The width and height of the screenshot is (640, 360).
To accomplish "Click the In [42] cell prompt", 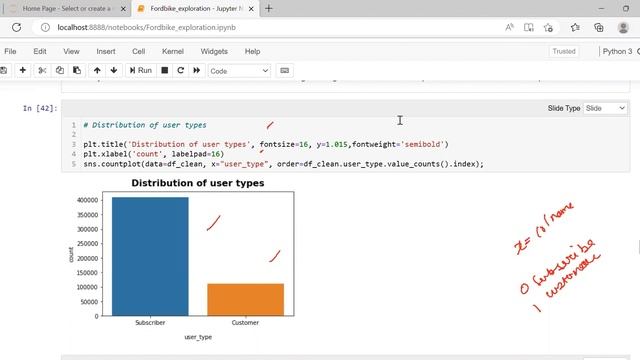I will click(x=40, y=108).
